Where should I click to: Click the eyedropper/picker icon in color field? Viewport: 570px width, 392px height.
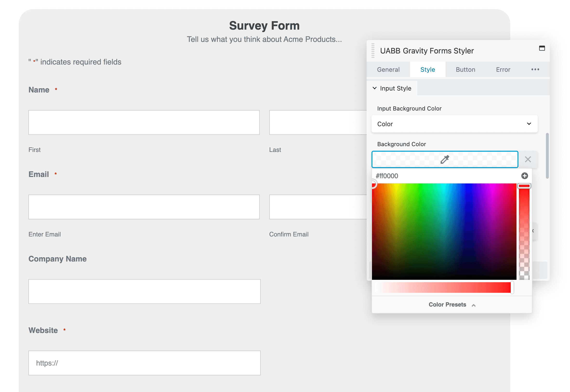pos(445,159)
